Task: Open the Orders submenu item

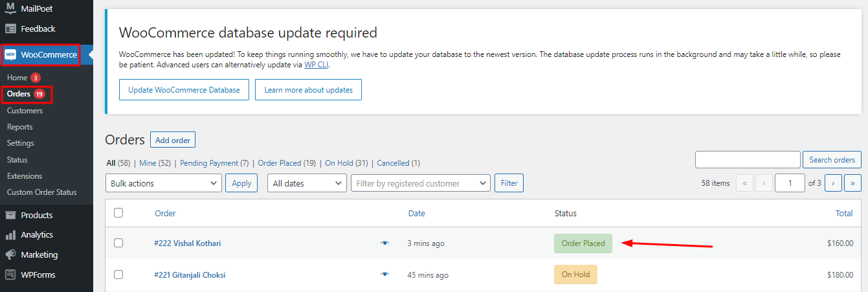Action: coord(19,94)
